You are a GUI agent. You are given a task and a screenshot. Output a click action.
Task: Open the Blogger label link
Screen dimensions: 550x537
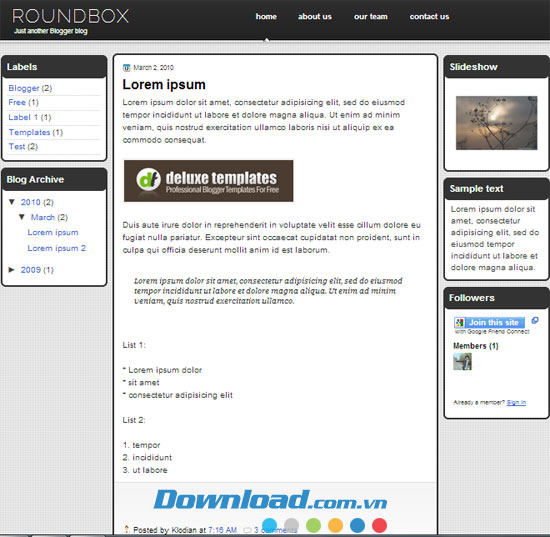pos(24,88)
